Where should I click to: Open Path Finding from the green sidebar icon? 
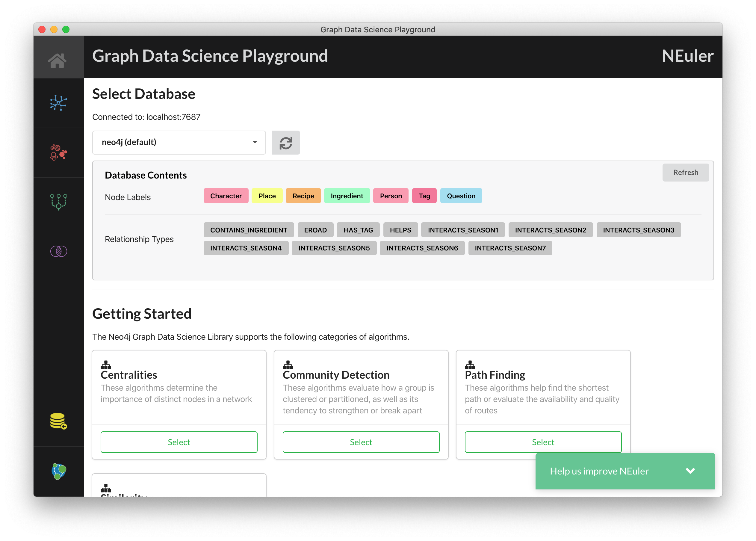[58, 202]
